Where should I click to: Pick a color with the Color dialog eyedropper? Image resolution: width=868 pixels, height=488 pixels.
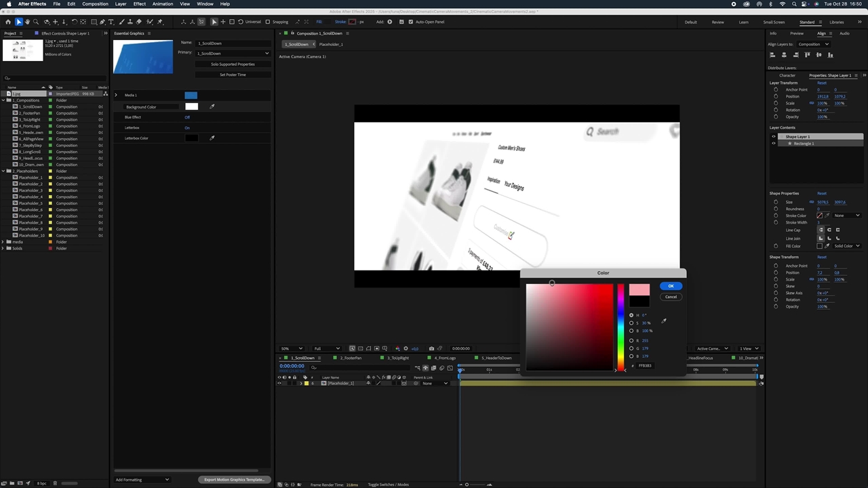point(664,321)
